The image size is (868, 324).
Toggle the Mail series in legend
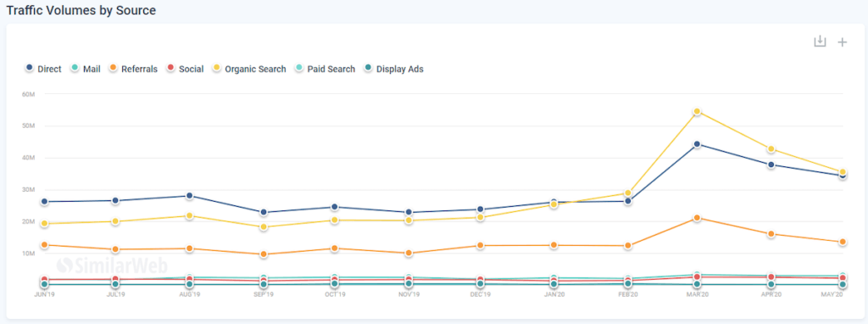point(86,69)
